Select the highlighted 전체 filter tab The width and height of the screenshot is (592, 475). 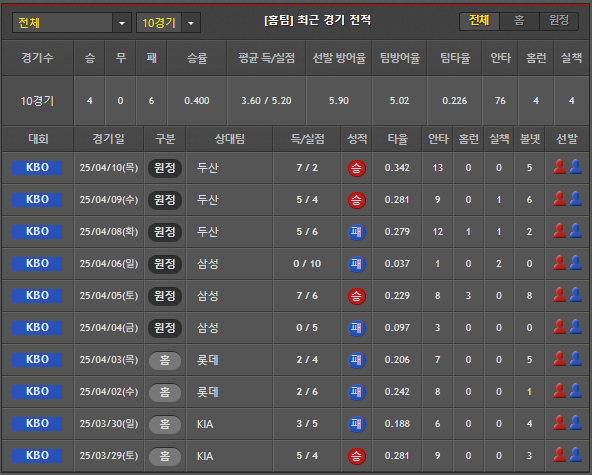point(479,21)
